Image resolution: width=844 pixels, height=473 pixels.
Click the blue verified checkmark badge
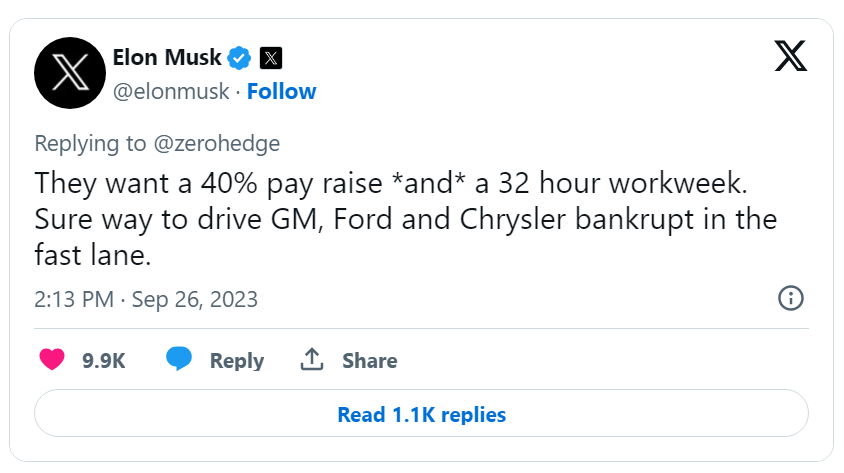pyautogui.click(x=239, y=57)
